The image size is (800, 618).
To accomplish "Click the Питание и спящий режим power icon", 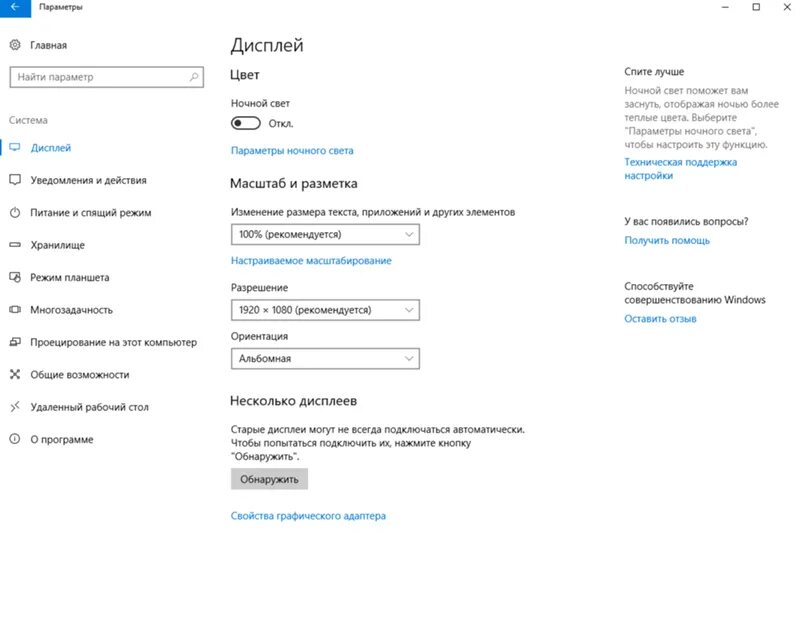I will point(15,213).
